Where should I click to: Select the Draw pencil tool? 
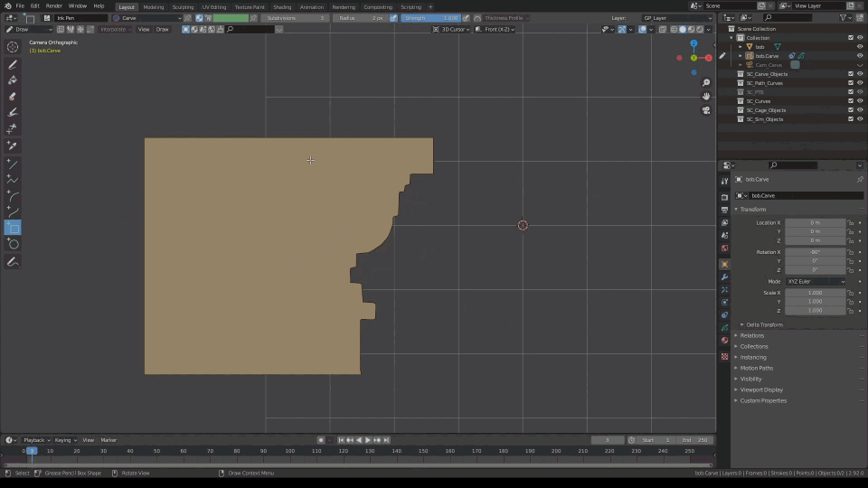13,65
